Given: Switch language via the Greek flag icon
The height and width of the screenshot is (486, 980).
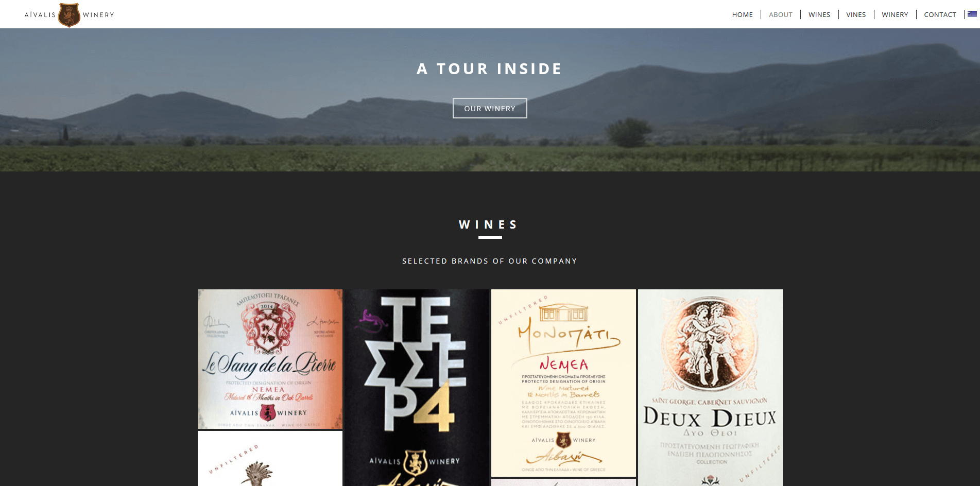Looking at the screenshot, I should (x=972, y=14).
